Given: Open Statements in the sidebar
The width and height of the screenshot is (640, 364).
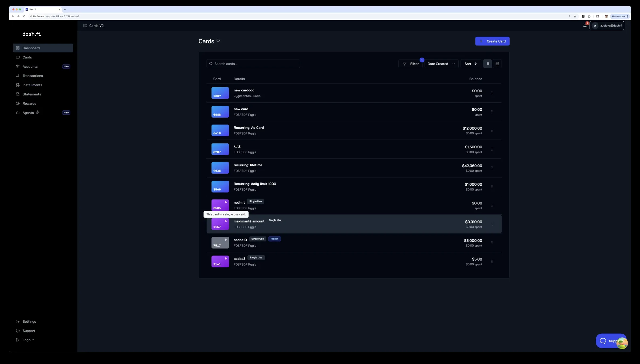Looking at the screenshot, I should (x=43, y=94).
